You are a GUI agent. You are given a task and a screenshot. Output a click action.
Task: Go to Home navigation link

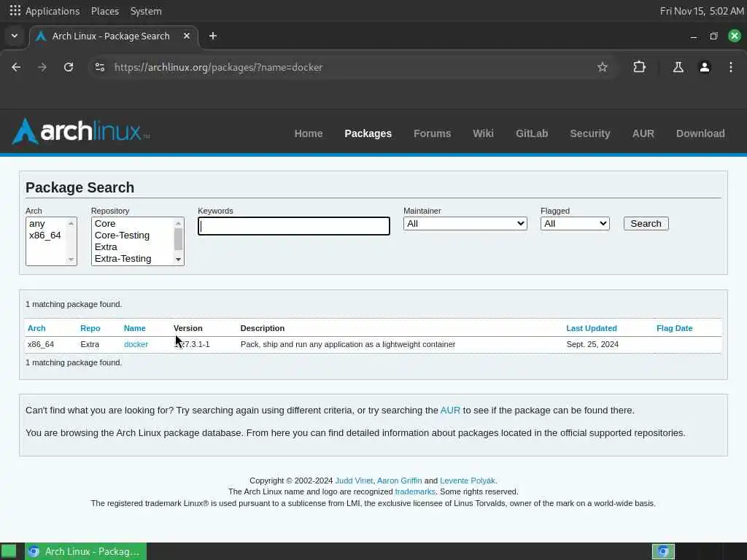[x=309, y=134]
